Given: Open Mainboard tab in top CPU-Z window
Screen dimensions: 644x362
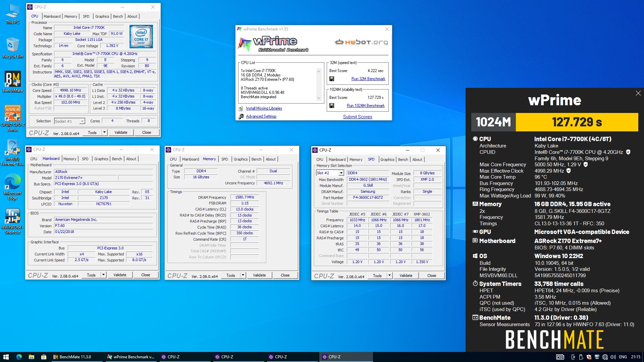Looking at the screenshot, I should [52, 16].
